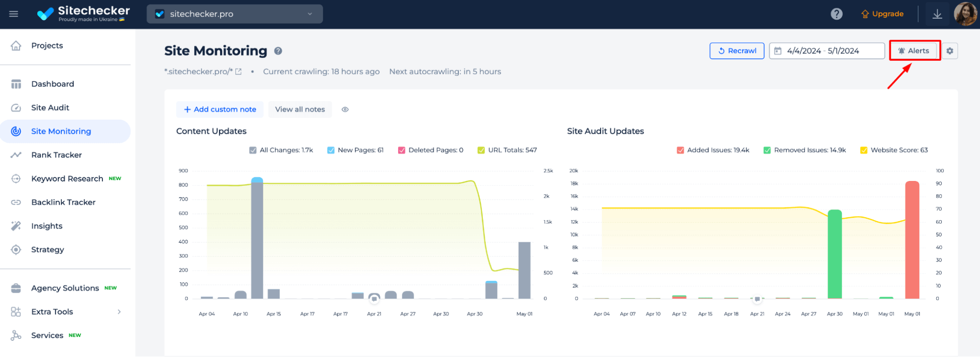Open the date range picker 4/4/2024 - 5/1/2024
Screen dimensions: 980x357
click(x=827, y=51)
